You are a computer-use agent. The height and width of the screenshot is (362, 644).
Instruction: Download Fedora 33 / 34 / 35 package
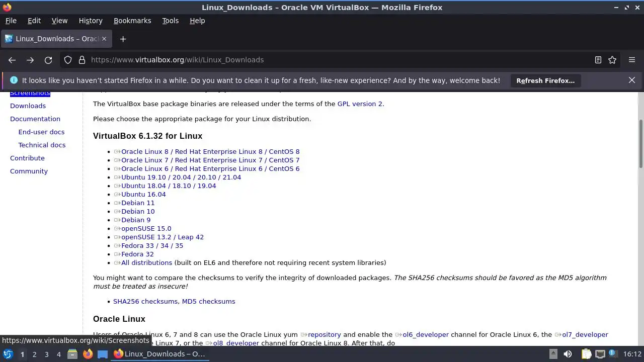tap(152, 245)
